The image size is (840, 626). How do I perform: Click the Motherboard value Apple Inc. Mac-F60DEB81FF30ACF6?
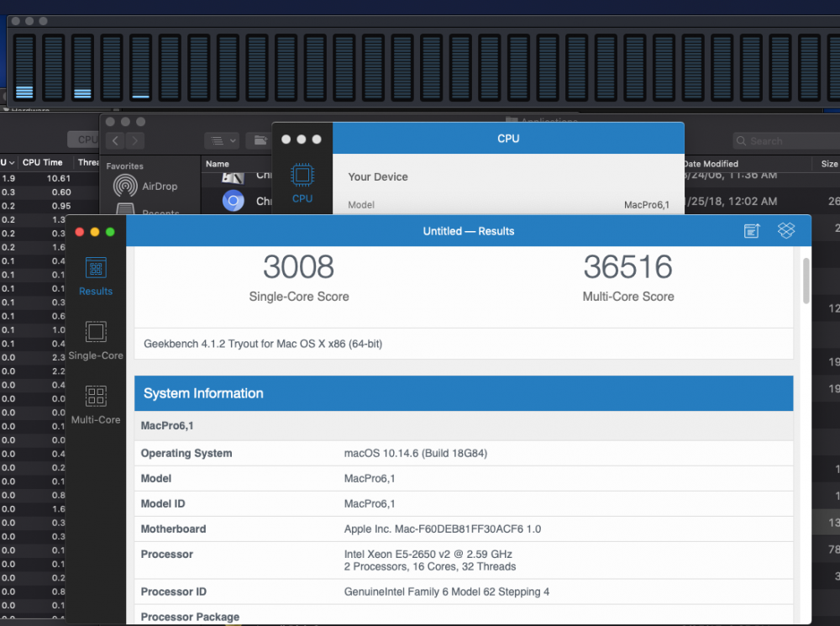point(442,529)
